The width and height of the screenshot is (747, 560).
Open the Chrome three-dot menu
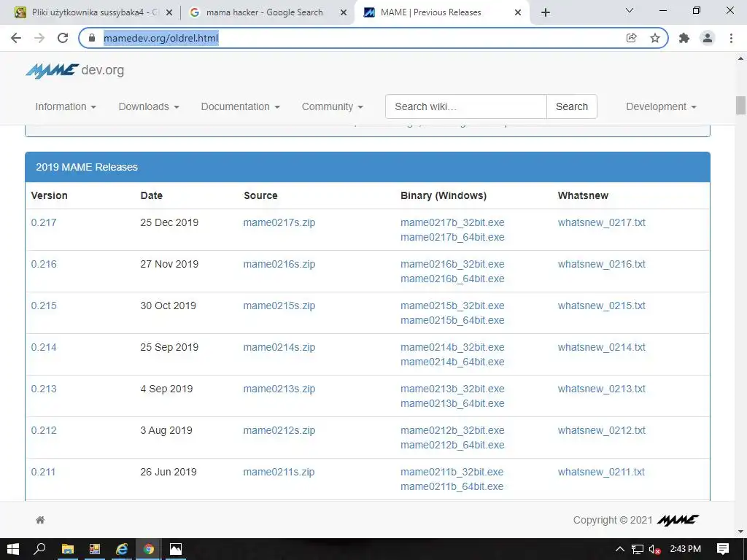click(x=731, y=38)
